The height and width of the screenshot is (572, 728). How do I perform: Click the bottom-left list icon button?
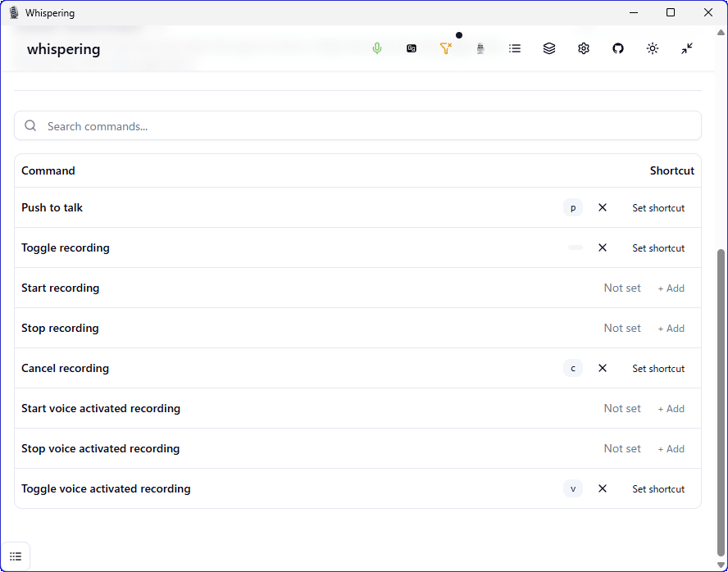click(x=16, y=556)
